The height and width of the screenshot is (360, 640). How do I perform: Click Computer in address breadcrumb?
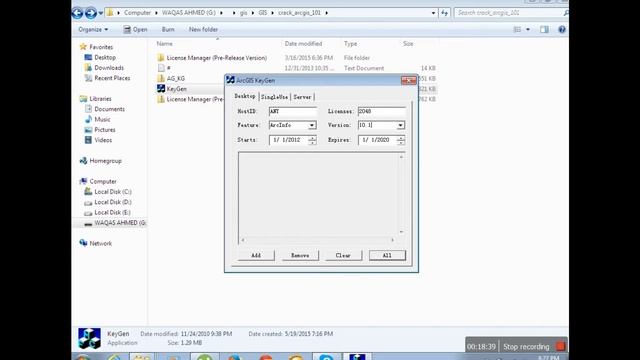coord(137,13)
